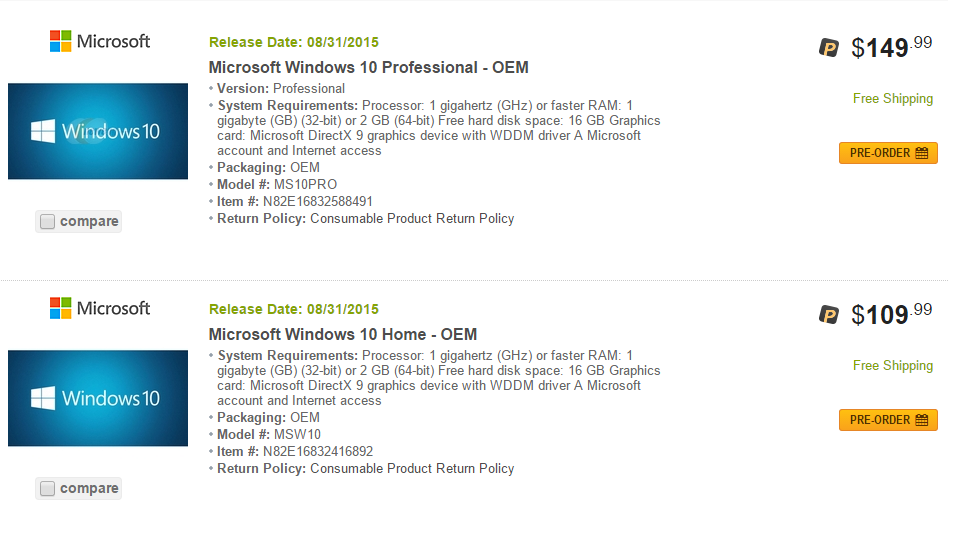955x538 pixels.
Task: Click the Premier badge icon beside the $109.99 price
Action: (828, 314)
